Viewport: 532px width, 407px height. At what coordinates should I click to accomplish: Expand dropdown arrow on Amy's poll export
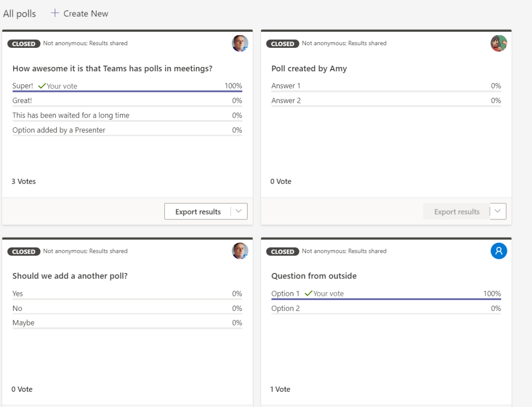[498, 212]
